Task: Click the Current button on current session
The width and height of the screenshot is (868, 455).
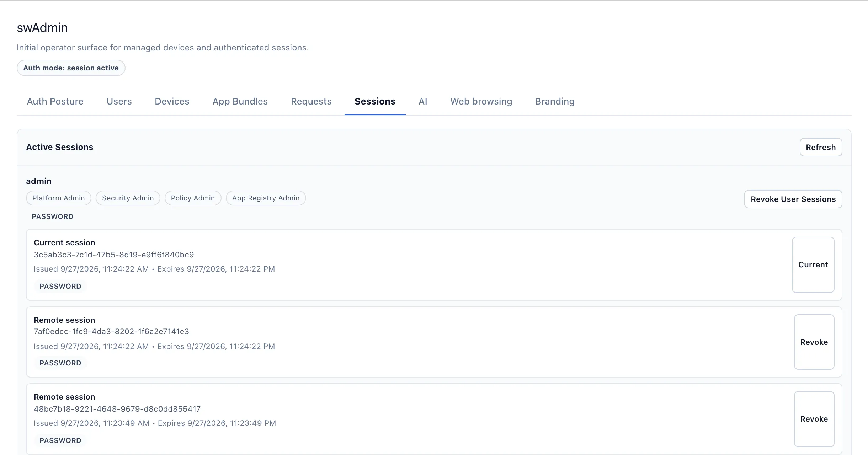Action: (x=813, y=265)
